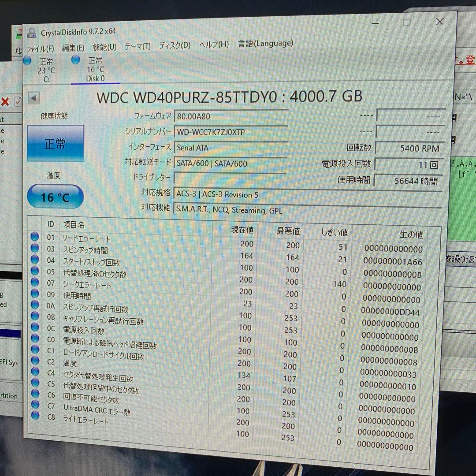Click the raw value 00000000DD44
476x476 pixels.
tap(390, 312)
